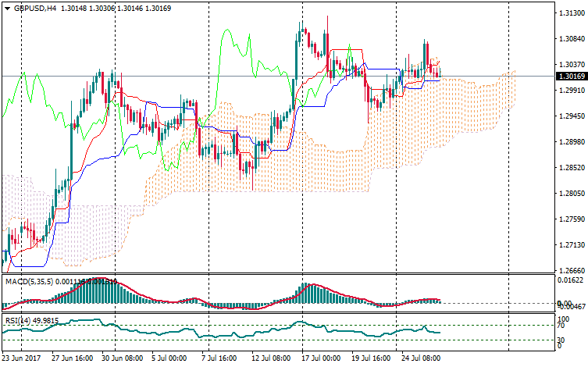Click the 19 Jul 16:00 time label

tap(370, 358)
